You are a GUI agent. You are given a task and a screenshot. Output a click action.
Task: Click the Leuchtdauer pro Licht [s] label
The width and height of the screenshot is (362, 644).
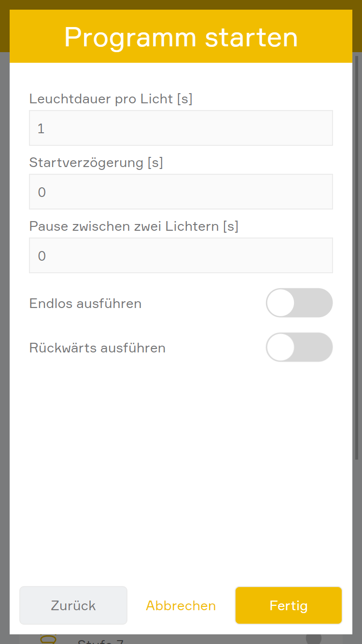tap(111, 99)
